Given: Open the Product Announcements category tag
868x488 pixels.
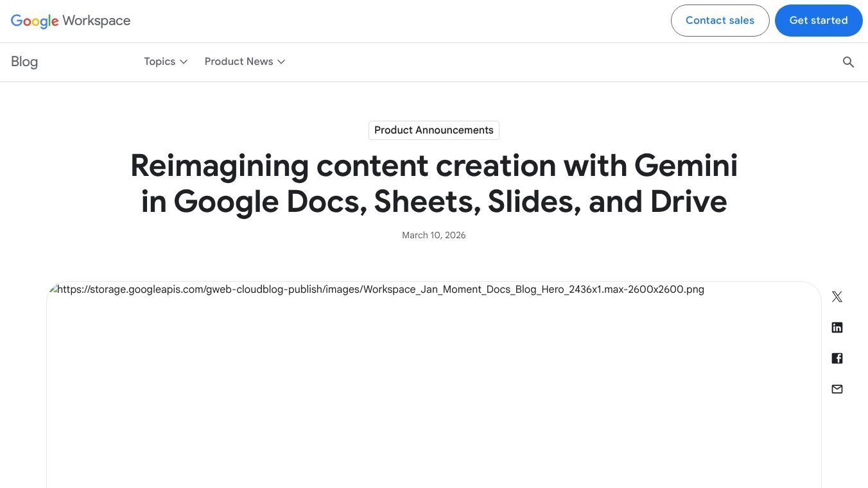Looking at the screenshot, I should tap(434, 130).
